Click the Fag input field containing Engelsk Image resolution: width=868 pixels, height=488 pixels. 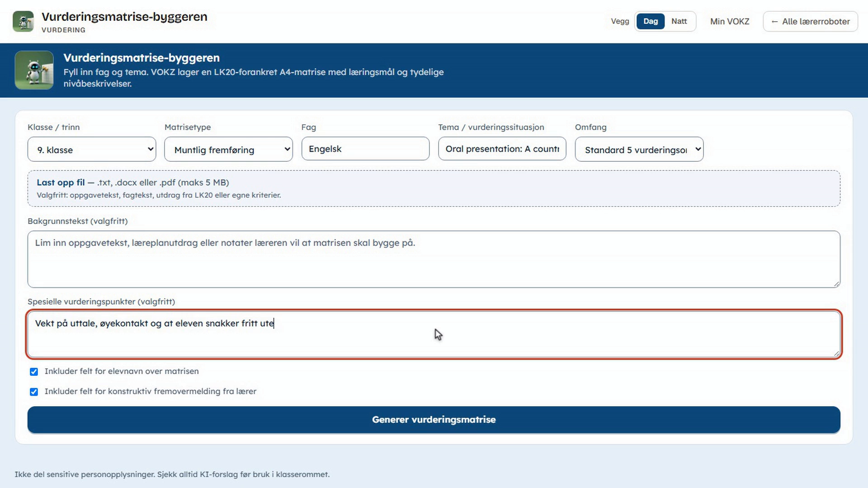click(365, 149)
